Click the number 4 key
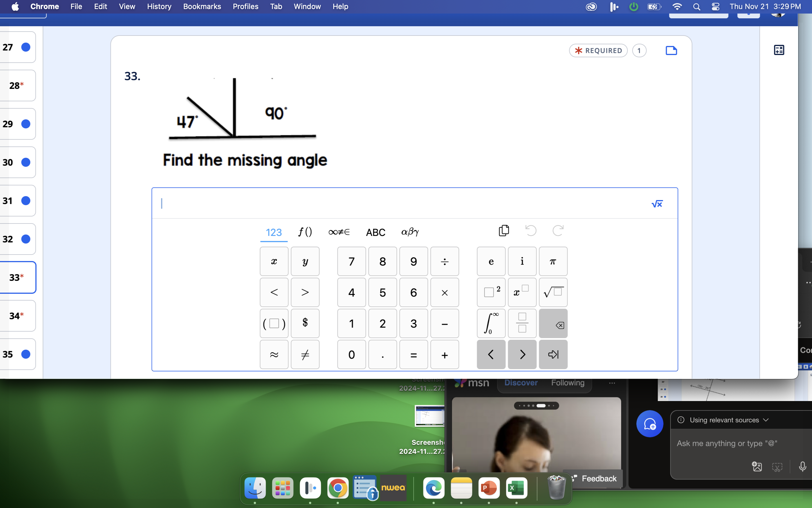The image size is (812, 508). pyautogui.click(x=351, y=292)
